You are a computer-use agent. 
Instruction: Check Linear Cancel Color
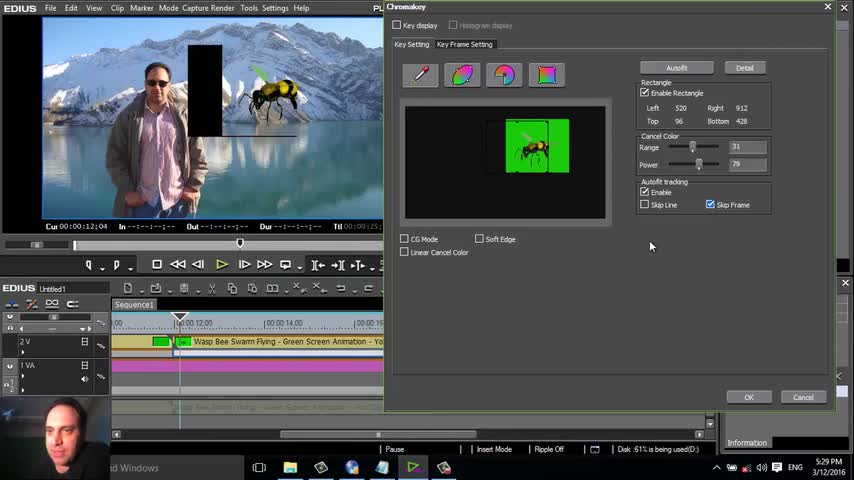(x=404, y=252)
